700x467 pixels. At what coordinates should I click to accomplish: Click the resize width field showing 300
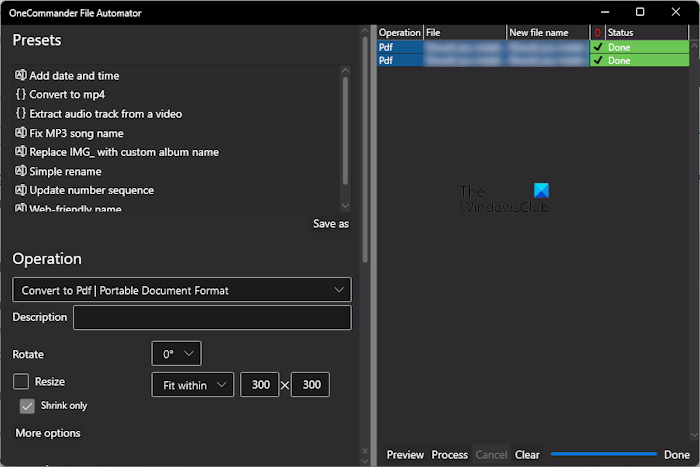click(x=260, y=384)
